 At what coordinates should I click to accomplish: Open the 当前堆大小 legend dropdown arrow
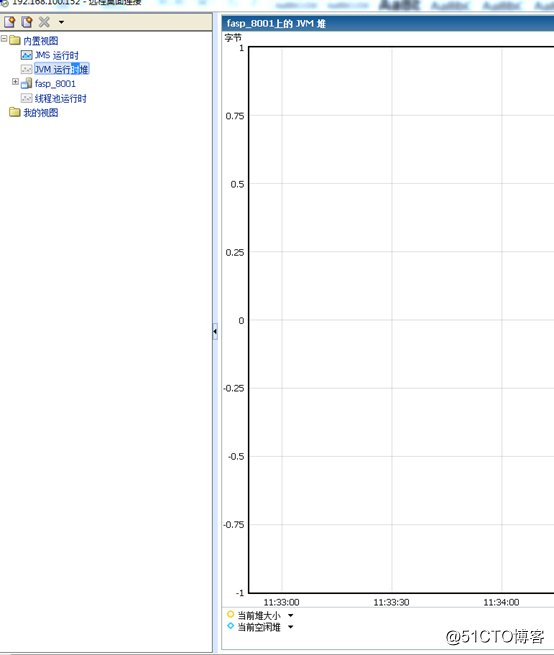pos(291,615)
